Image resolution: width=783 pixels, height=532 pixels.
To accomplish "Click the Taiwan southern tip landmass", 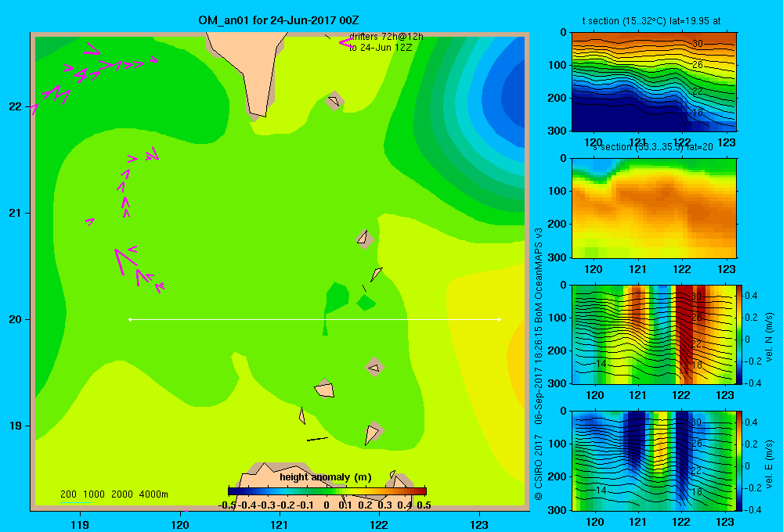I will (252, 65).
